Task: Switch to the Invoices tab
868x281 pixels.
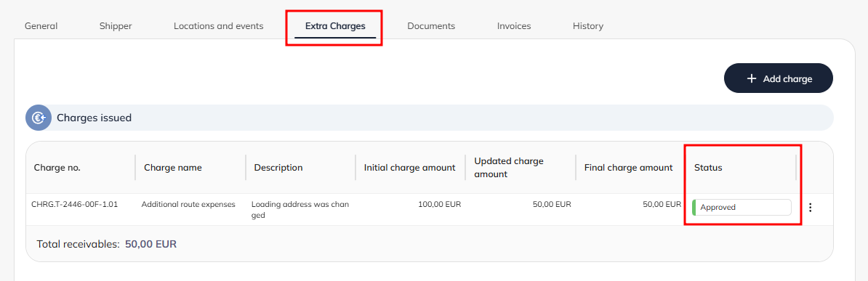Action: pos(514,26)
